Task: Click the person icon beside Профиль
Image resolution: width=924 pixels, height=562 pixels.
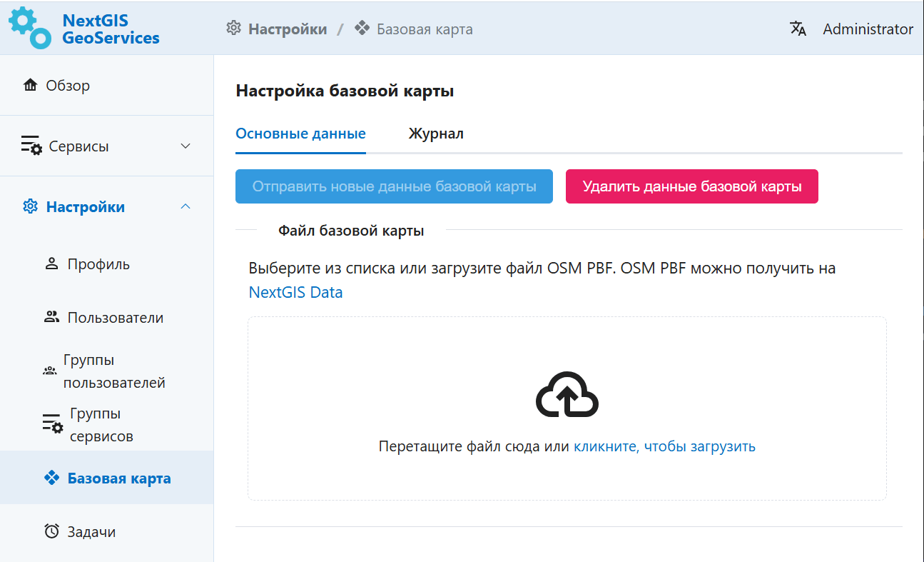Action: (51, 264)
